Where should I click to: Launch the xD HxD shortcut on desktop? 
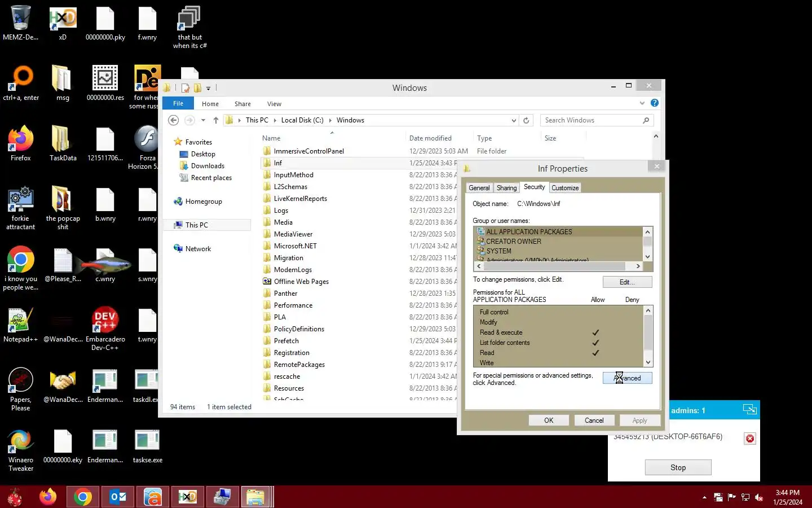[63, 23]
